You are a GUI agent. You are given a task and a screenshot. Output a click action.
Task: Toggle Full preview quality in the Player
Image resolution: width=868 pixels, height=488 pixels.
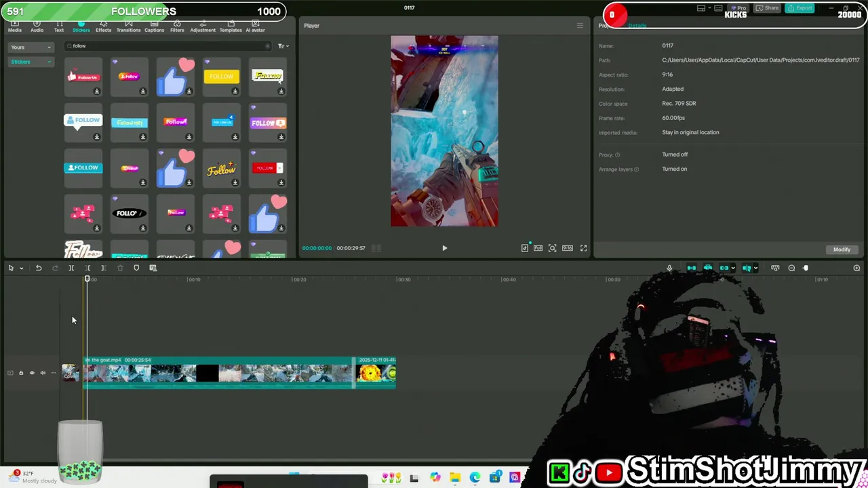(538, 248)
